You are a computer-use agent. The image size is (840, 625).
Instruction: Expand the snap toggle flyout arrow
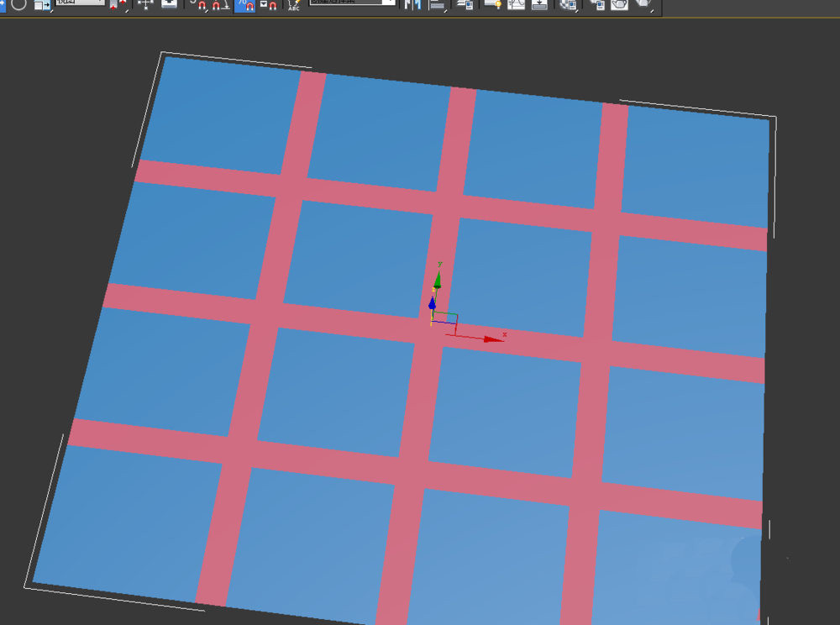coord(206,12)
